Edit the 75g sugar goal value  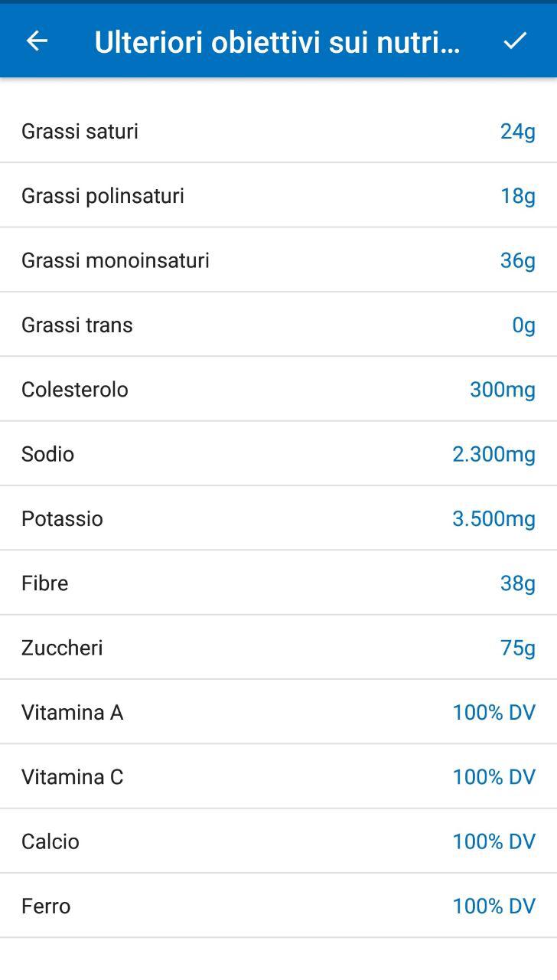517,648
